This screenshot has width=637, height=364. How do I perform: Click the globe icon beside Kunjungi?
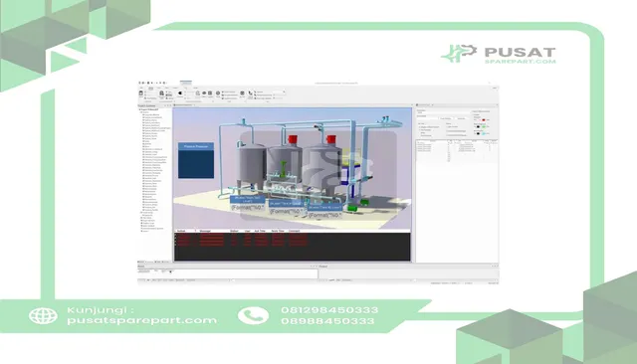(x=43, y=315)
